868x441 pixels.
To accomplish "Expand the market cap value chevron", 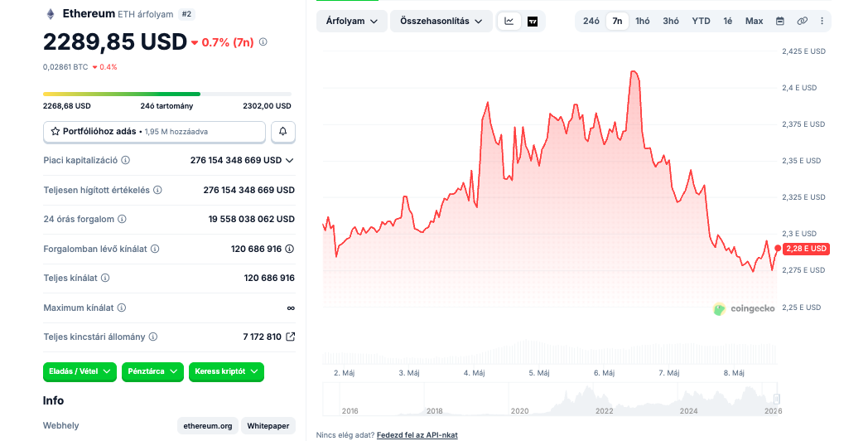I will (x=290, y=160).
